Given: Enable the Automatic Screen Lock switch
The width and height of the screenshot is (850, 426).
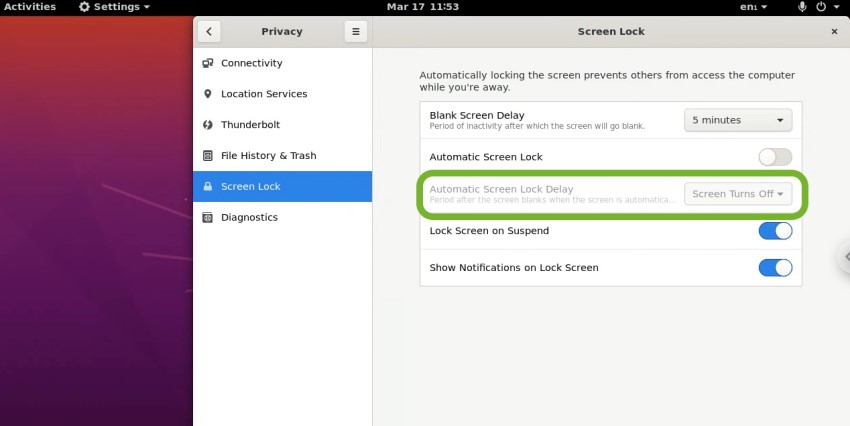Looking at the screenshot, I should click(775, 157).
